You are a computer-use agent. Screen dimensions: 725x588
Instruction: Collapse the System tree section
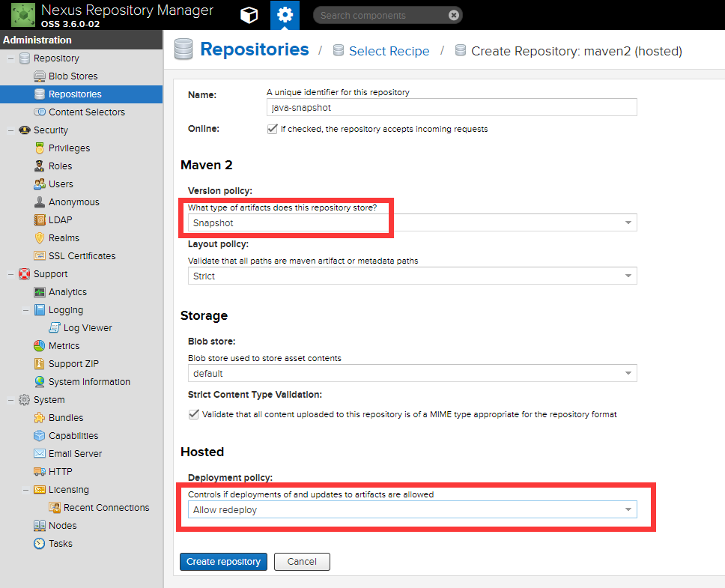click(10, 400)
